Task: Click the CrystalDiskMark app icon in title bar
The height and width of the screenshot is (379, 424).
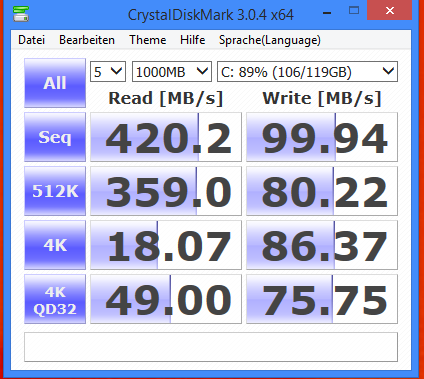Action: coord(21,13)
